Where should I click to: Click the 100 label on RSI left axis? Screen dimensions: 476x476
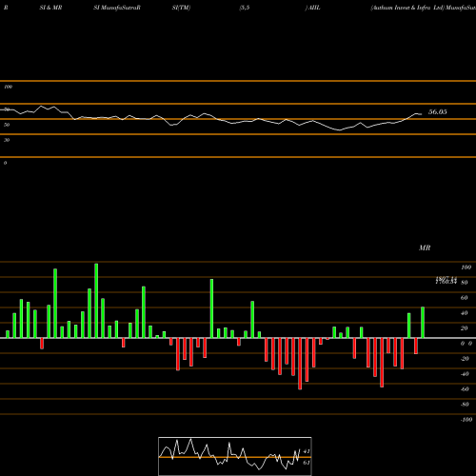[8, 87]
